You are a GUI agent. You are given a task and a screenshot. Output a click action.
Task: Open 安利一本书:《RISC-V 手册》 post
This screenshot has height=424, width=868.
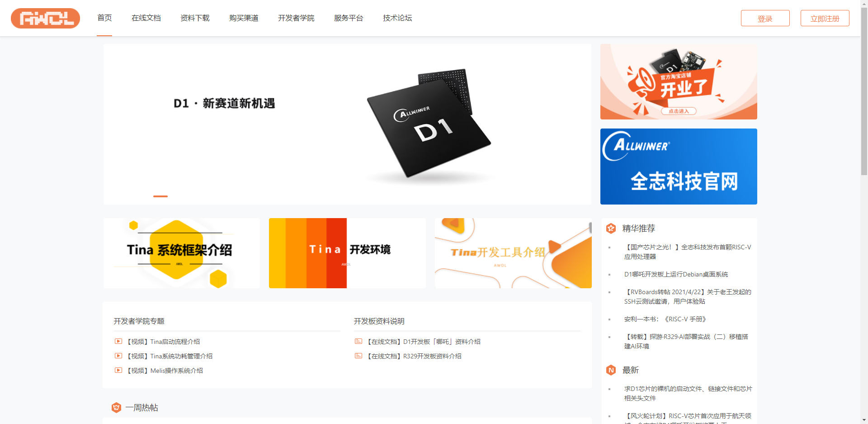point(665,319)
